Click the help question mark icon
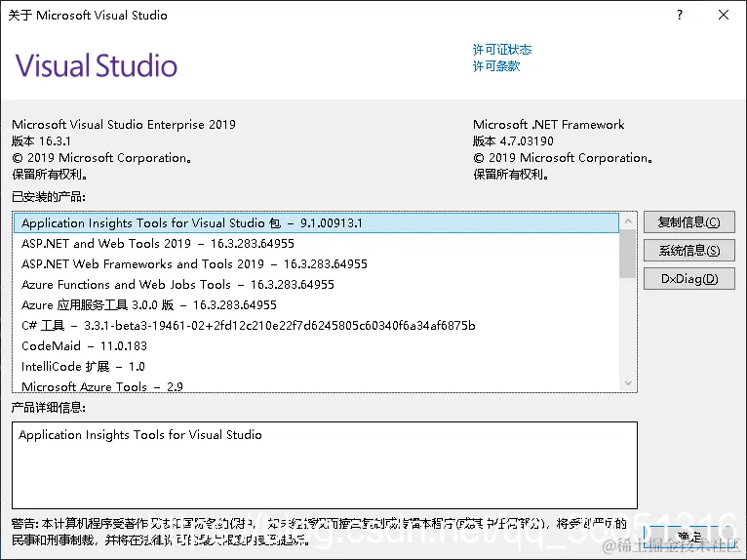This screenshot has height=560, width=747. (680, 15)
